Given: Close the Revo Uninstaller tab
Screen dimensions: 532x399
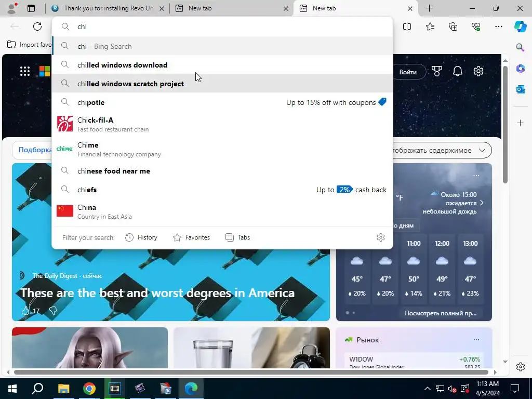Looking at the screenshot, I should 162,8.
